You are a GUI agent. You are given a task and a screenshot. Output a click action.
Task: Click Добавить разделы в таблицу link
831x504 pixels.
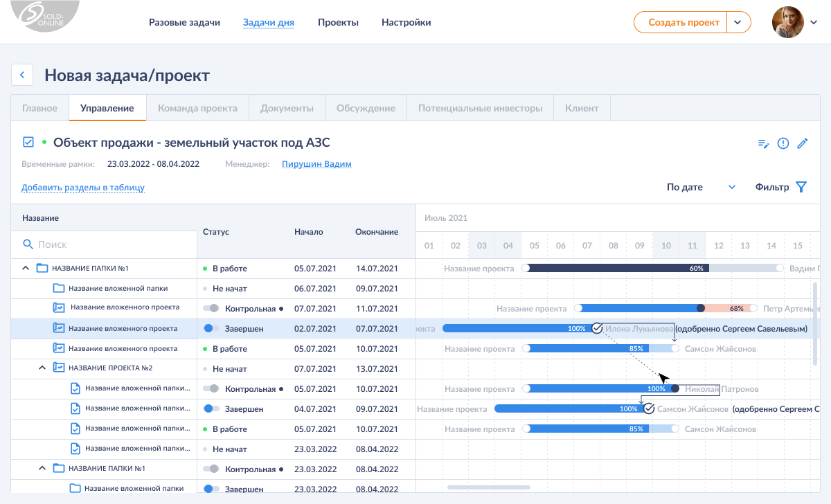(83, 188)
